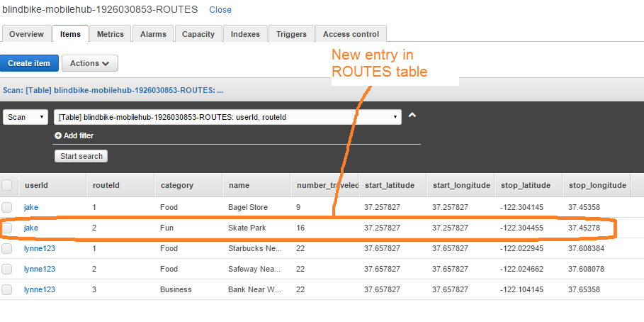Check the box for jake's Bagel Store row
The width and height of the screenshot is (644, 322).
point(7,207)
